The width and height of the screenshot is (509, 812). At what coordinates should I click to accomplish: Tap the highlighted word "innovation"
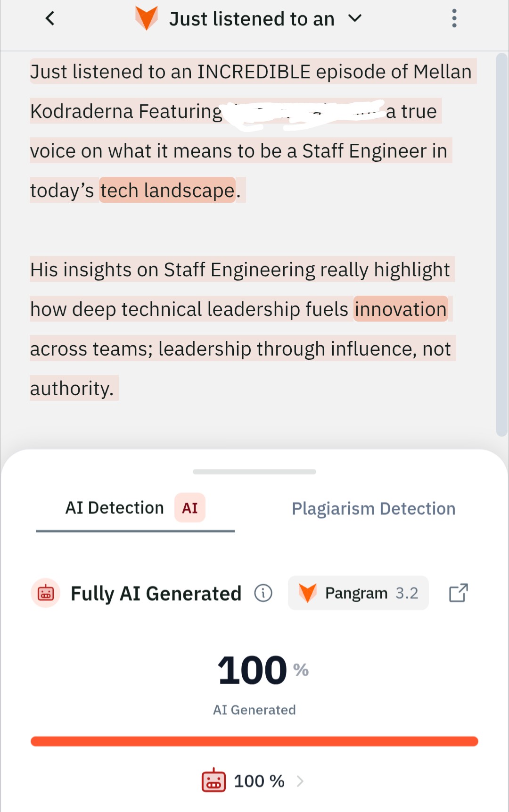point(401,309)
